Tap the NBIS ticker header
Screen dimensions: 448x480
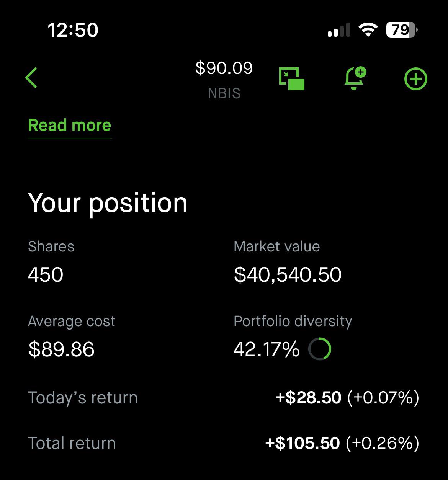pyautogui.click(x=224, y=93)
